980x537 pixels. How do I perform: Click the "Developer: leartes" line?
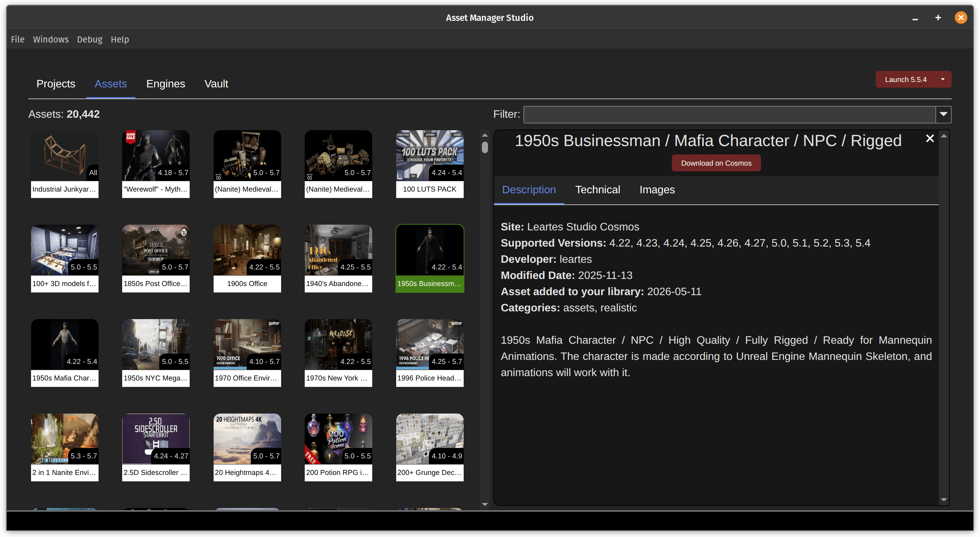(546, 259)
